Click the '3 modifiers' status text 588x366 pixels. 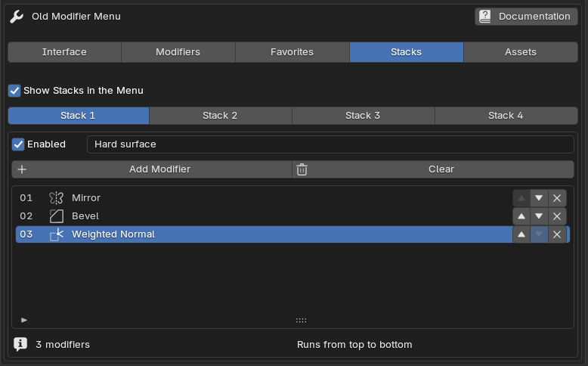click(x=63, y=345)
